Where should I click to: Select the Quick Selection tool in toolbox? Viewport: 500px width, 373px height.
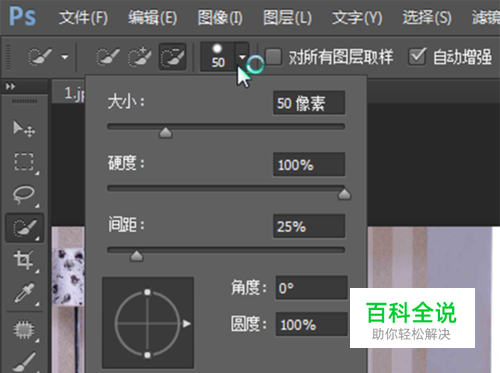tap(24, 228)
